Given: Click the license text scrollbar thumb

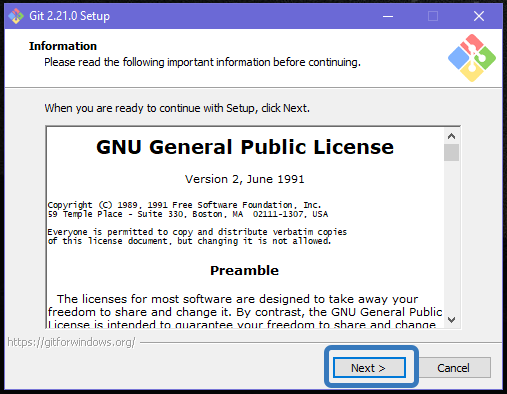Looking at the screenshot, I should click(x=451, y=152).
